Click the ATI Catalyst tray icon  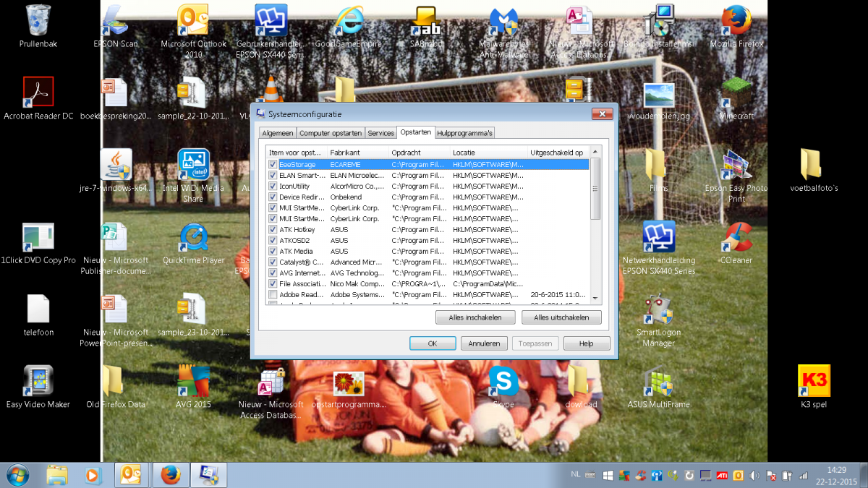click(x=722, y=476)
